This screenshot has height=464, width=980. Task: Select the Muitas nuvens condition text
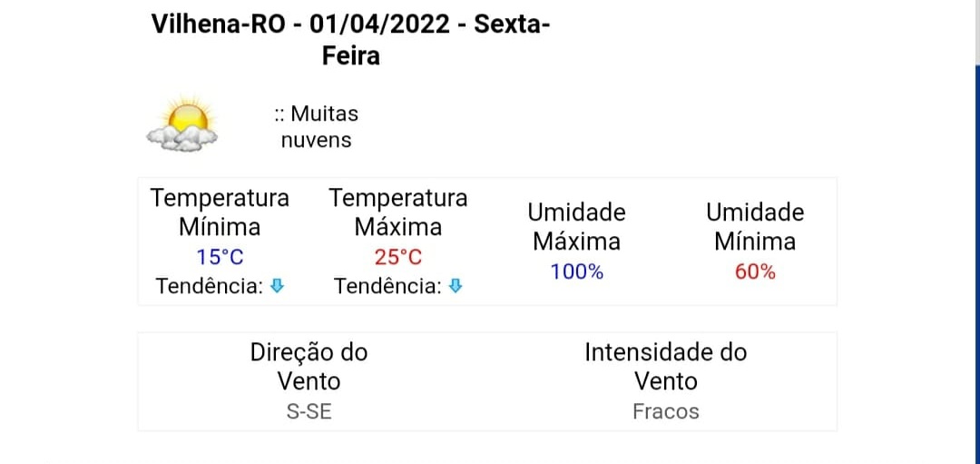pyautogui.click(x=317, y=127)
